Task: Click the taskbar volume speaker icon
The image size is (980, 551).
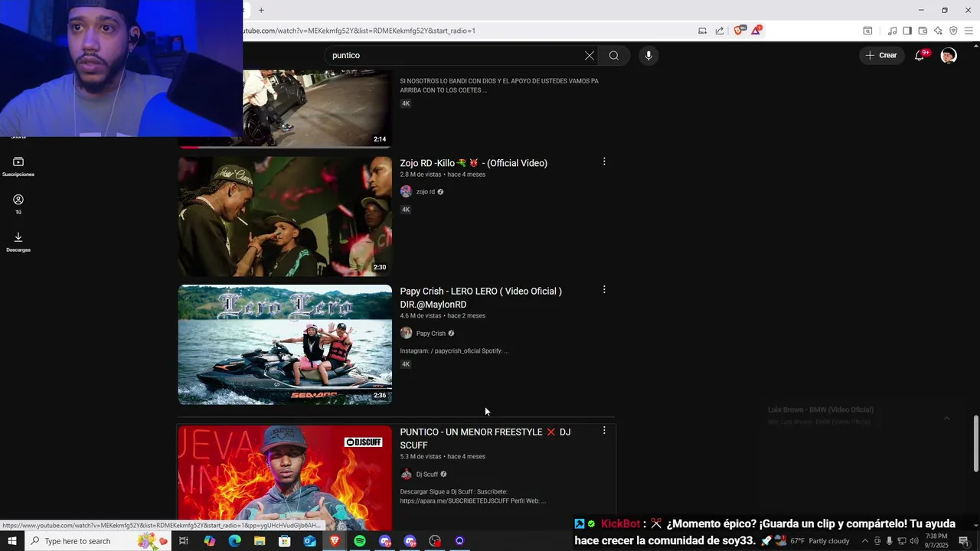Action: (914, 541)
